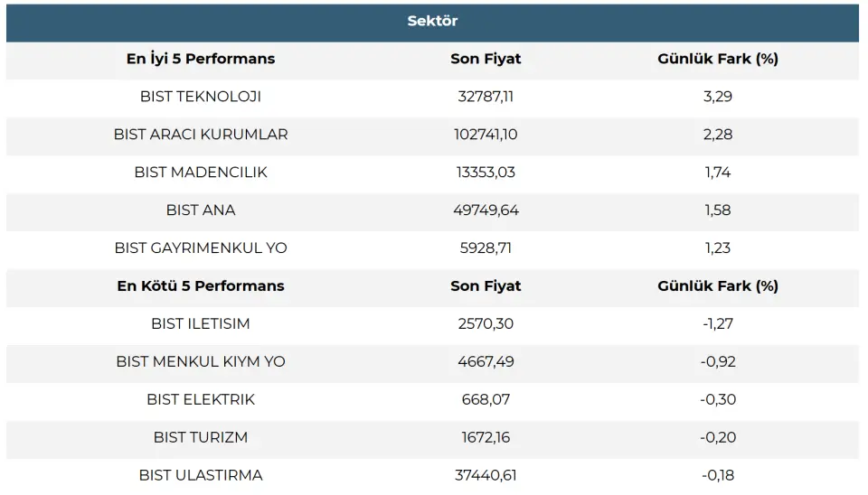Select the BIST MADENCILIK sector name
This screenshot has height=495, width=868.
[x=201, y=173]
